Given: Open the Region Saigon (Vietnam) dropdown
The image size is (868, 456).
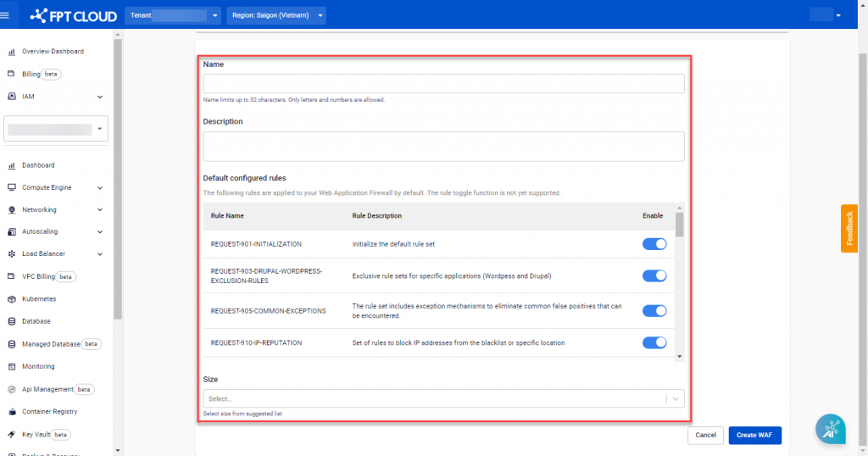Looking at the screenshot, I should tap(275, 15).
